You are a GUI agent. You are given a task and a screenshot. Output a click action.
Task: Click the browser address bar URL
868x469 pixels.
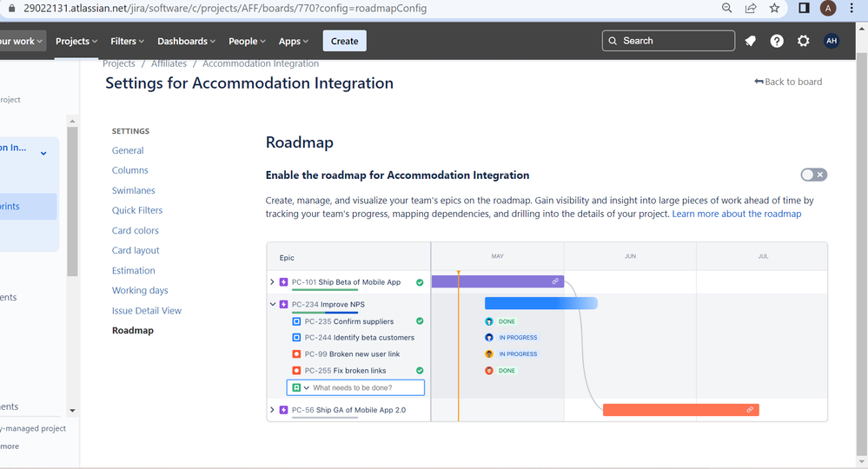point(225,9)
